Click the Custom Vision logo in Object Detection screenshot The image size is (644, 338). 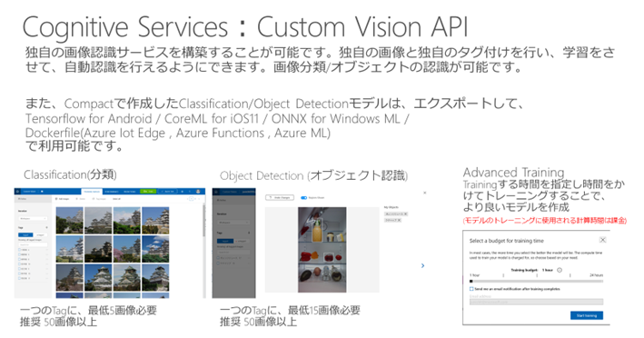tap(215, 192)
